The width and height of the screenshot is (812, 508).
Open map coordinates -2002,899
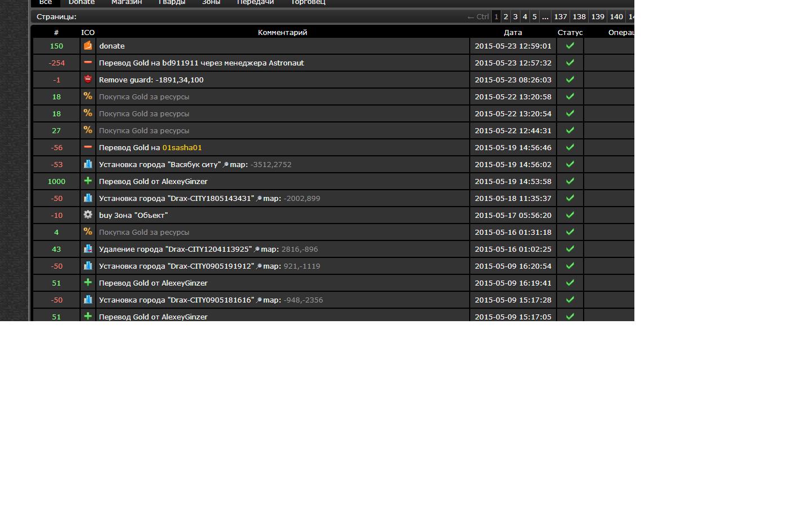pos(302,198)
